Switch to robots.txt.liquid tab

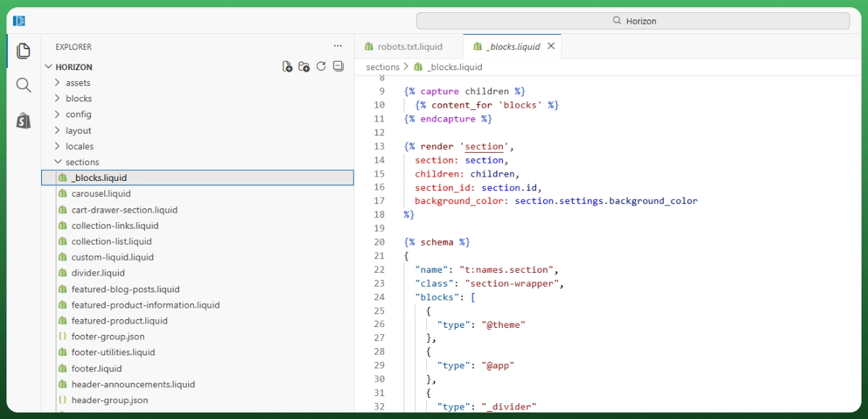coord(409,46)
